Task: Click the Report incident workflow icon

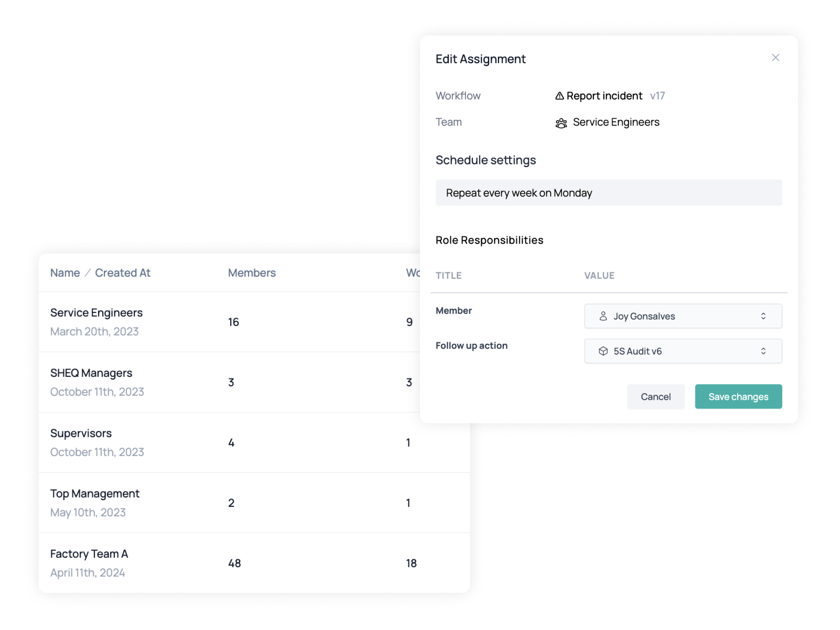Action: (x=558, y=95)
